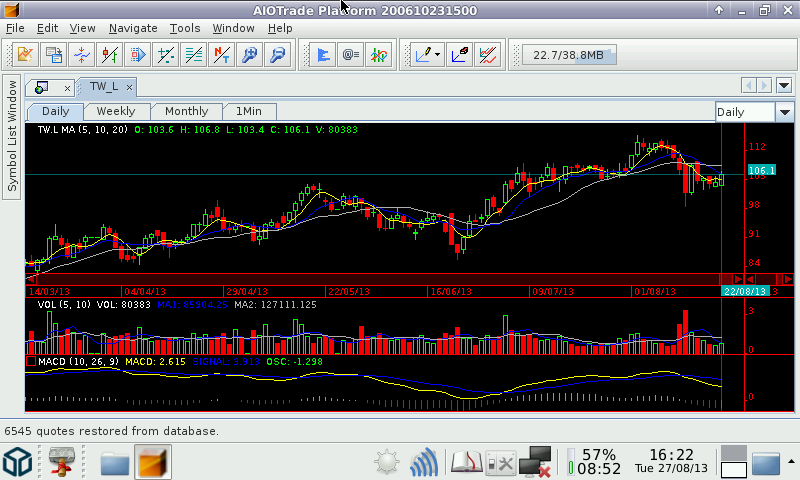This screenshot has width=800, height=480.
Task: Select the Daily tab
Action: click(x=55, y=111)
